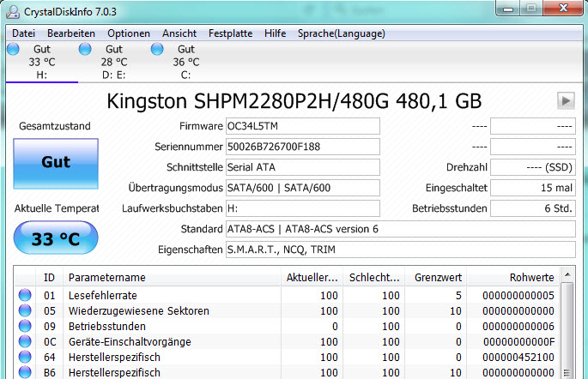Image resolution: width=588 pixels, height=379 pixels.
Task: Click raw value 00000000000F
Action: click(518, 342)
